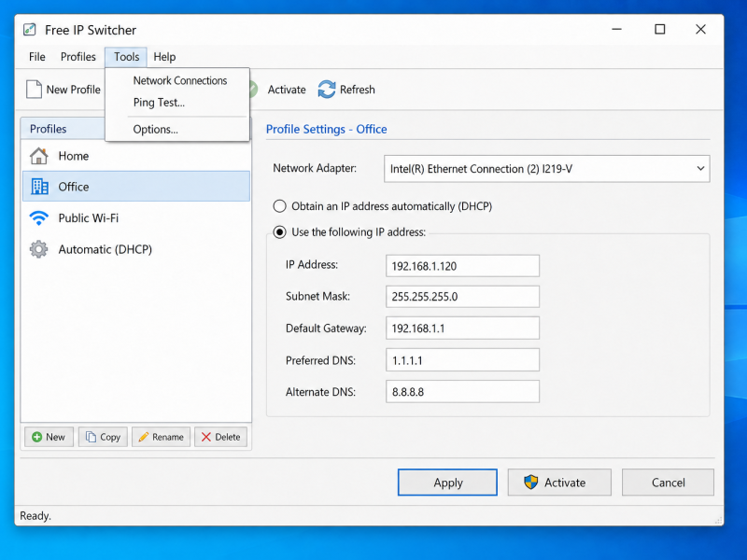Click the Public Wi-Fi signal icon

(38, 218)
